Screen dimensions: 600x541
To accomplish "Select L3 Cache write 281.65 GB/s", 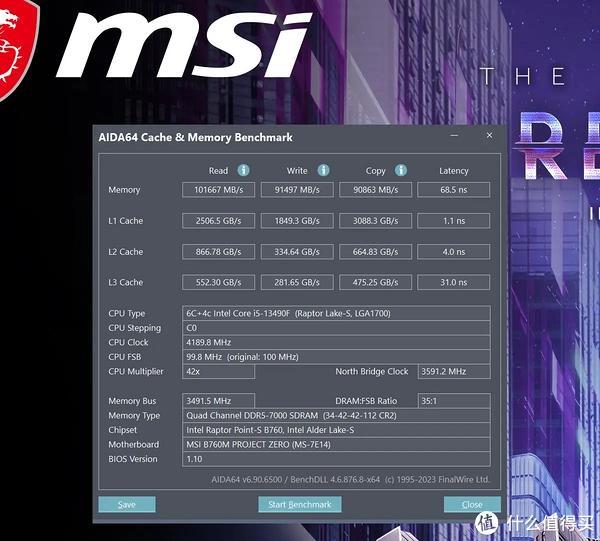I will coord(297,282).
